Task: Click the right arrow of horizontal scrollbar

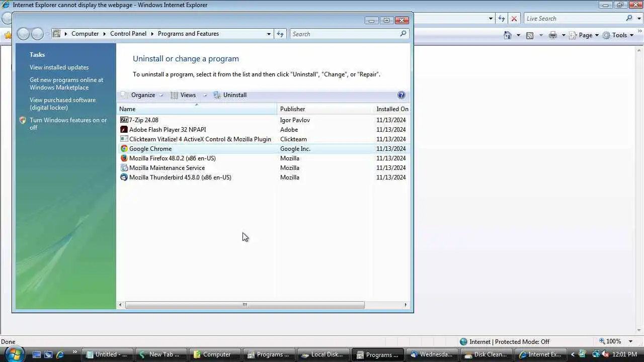Action: pyautogui.click(x=406, y=305)
